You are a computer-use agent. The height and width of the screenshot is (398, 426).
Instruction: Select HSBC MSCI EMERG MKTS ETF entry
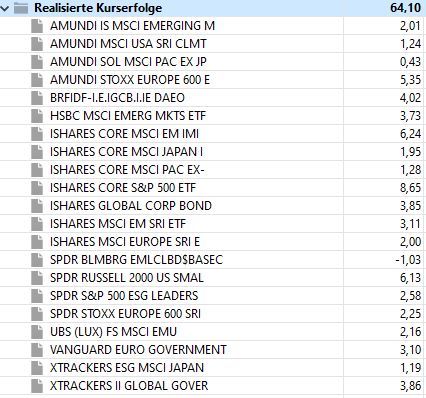coord(128,116)
